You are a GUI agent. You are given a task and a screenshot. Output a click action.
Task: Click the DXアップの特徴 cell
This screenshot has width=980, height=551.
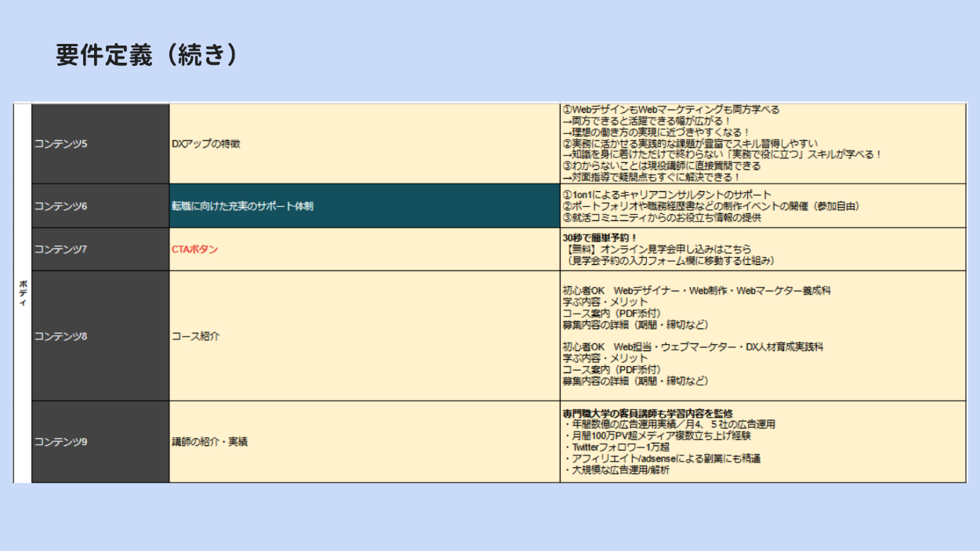364,143
